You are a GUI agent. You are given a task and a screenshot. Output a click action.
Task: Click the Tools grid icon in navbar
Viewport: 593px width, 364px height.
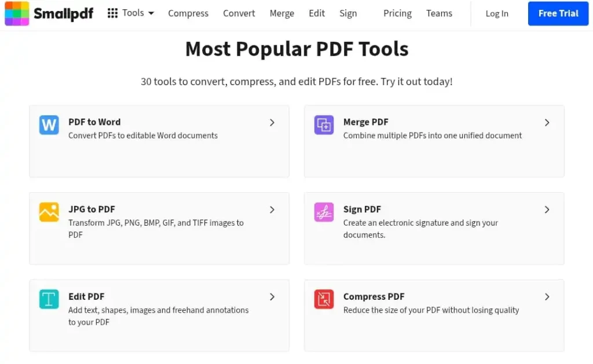112,13
